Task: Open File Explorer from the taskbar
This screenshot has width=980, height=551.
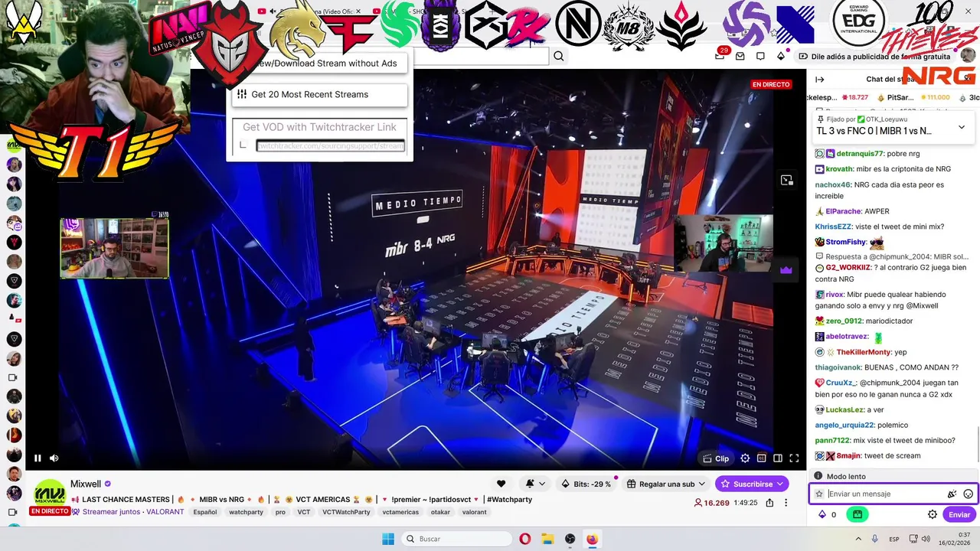Action: tap(547, 539)
